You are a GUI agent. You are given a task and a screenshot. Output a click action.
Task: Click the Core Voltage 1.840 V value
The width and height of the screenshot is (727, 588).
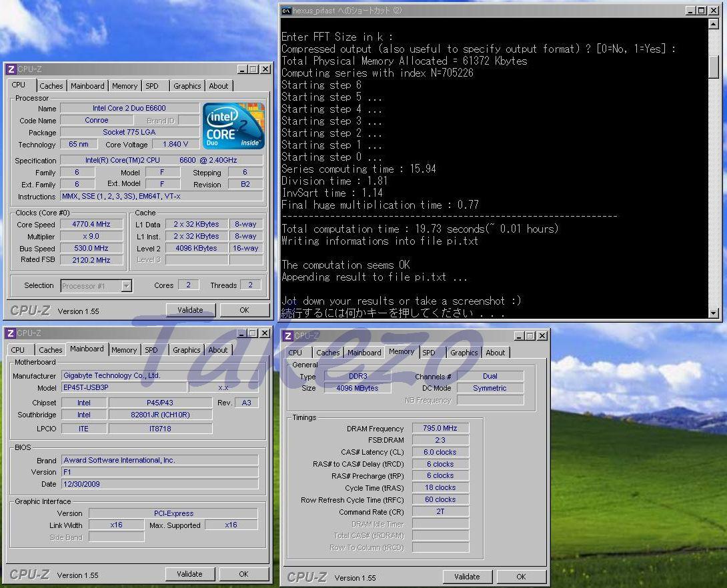(x=175, y=144)
